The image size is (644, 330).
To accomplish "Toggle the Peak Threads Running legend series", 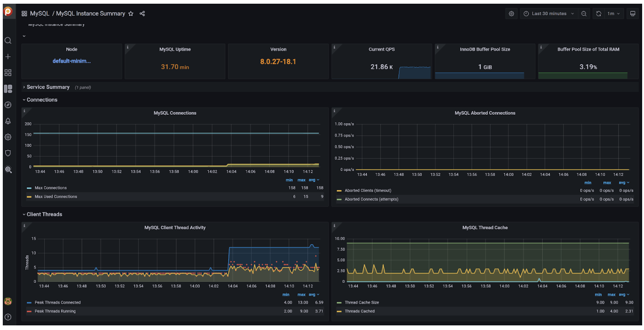I will (55, 311).
